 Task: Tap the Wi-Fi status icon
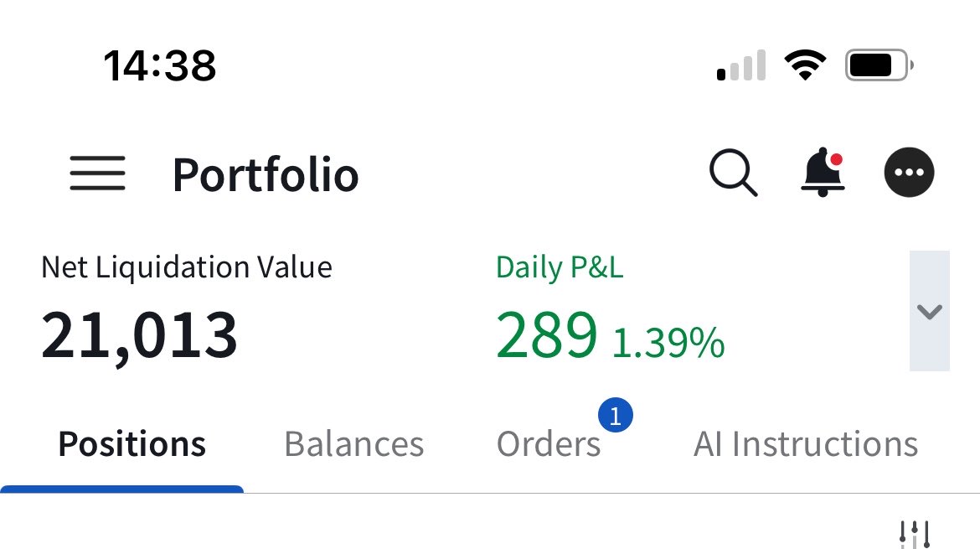805,65
